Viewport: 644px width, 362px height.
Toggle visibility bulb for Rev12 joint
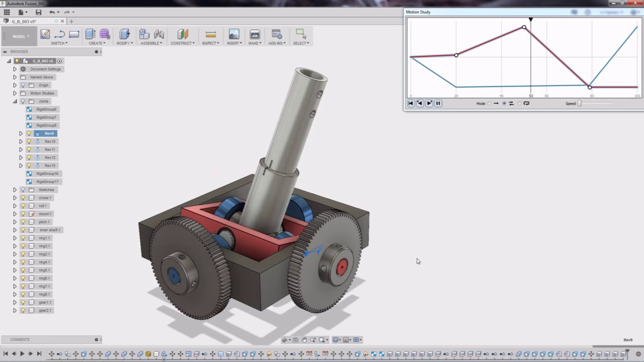click(29, 157)
